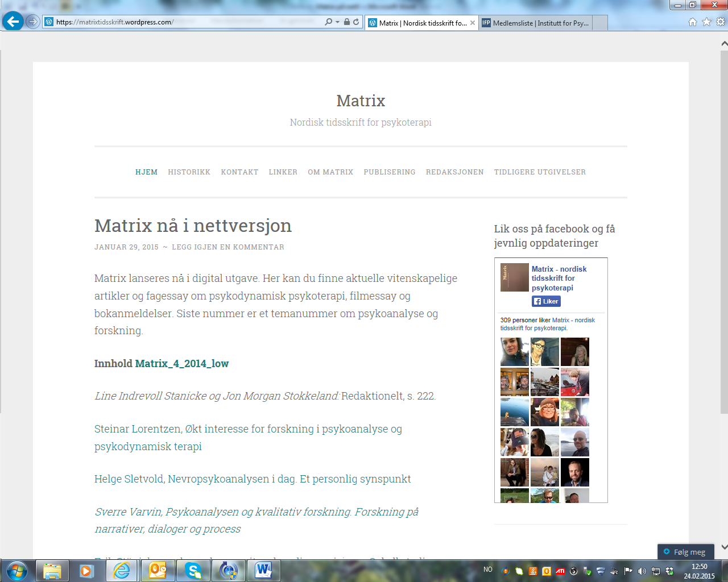728x582 pixels.
Task: Click the page vertical scrollbar thumb
Action: coord(724,227)
